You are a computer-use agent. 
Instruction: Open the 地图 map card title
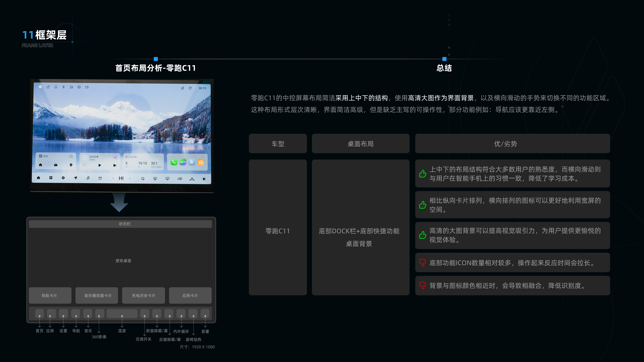pyautogui.click(x=43, y=156)
